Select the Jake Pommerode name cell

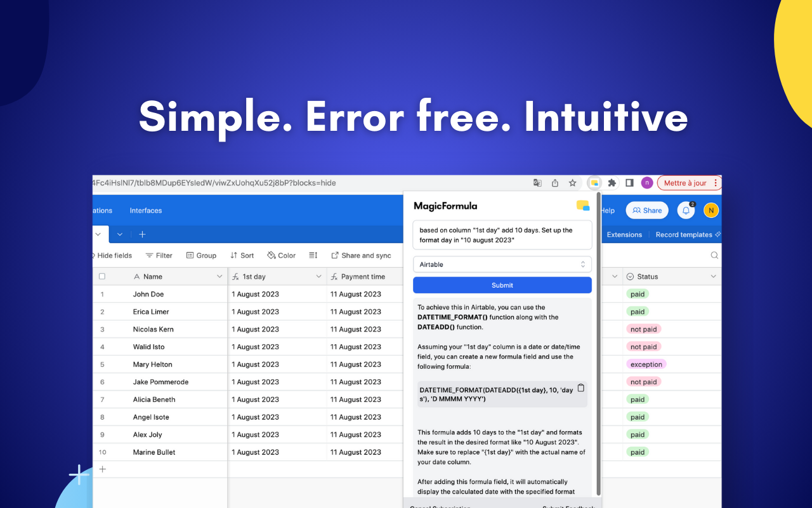pyautogui.click(x=160, y=382)
